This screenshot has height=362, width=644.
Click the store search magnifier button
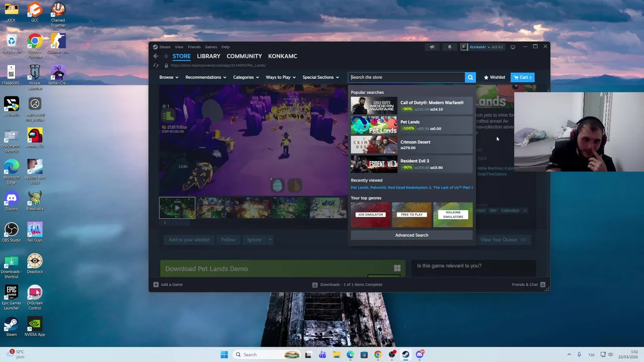tap(470, 77)
